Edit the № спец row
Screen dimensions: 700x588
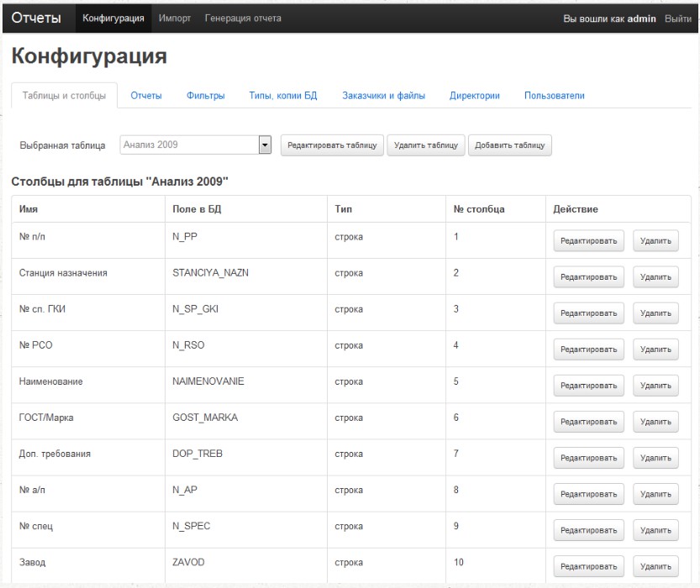click(588, 530)
